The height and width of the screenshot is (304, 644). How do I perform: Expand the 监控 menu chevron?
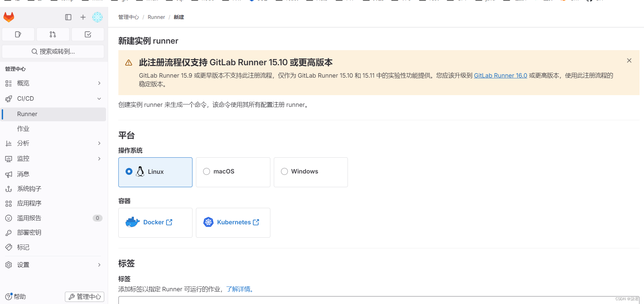[99, 159]
